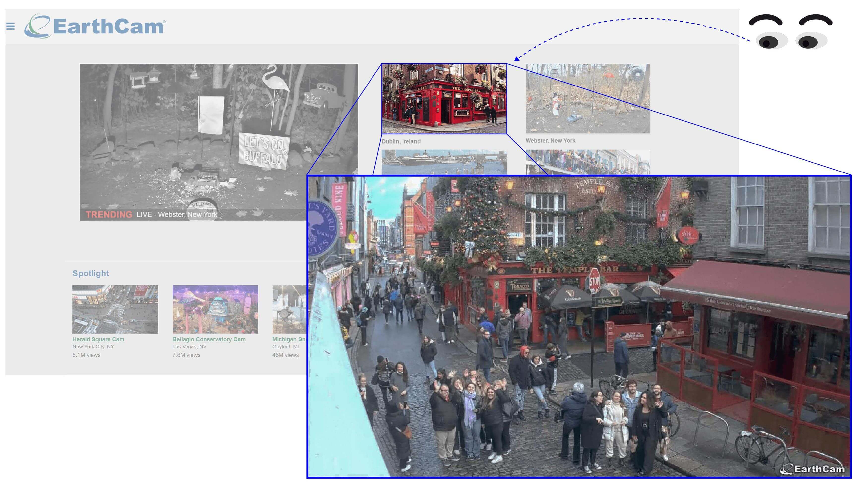This screenshot has height=488, width=868.
Task: Open the hamburger menu icon
Action: pyautogui.click(x=10, y=26)
